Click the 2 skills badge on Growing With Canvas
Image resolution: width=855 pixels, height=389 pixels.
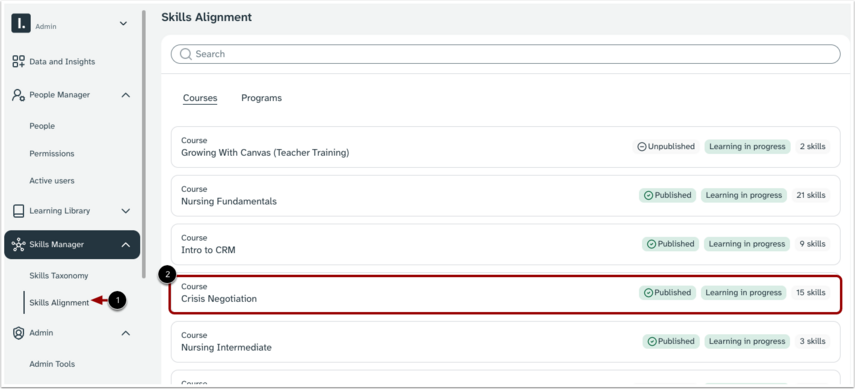[812, 147]
